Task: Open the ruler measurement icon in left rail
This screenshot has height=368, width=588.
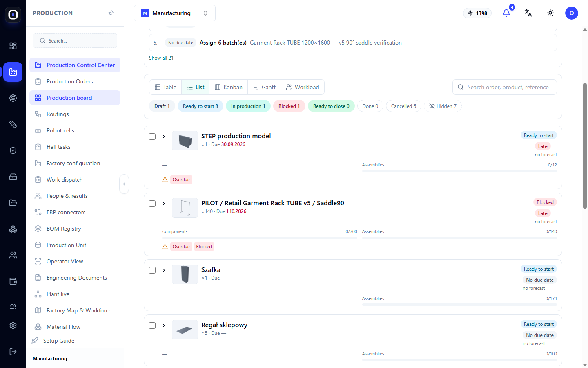Action: [x=13, y=124]
